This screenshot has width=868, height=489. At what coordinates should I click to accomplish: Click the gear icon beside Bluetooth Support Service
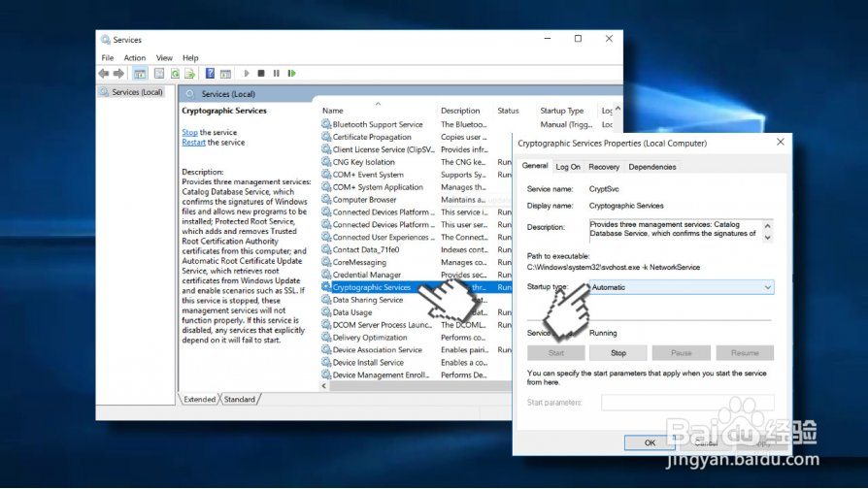point(326,124)
